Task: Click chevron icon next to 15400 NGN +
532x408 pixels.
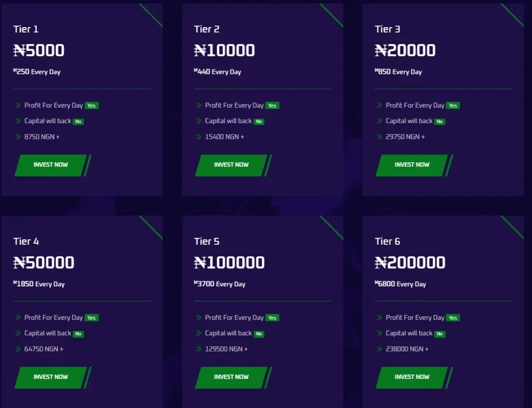Action: 199,137
